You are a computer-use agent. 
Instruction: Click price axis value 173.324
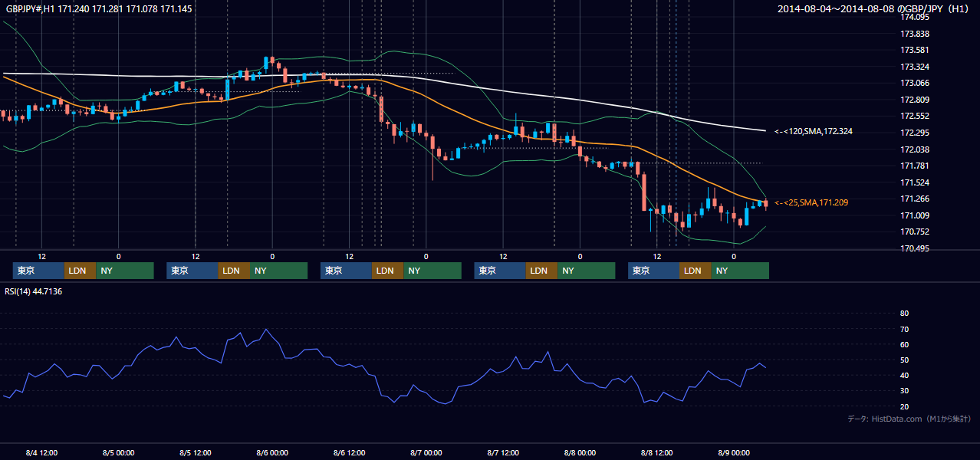pyautogui.click(x=914, y=67)
